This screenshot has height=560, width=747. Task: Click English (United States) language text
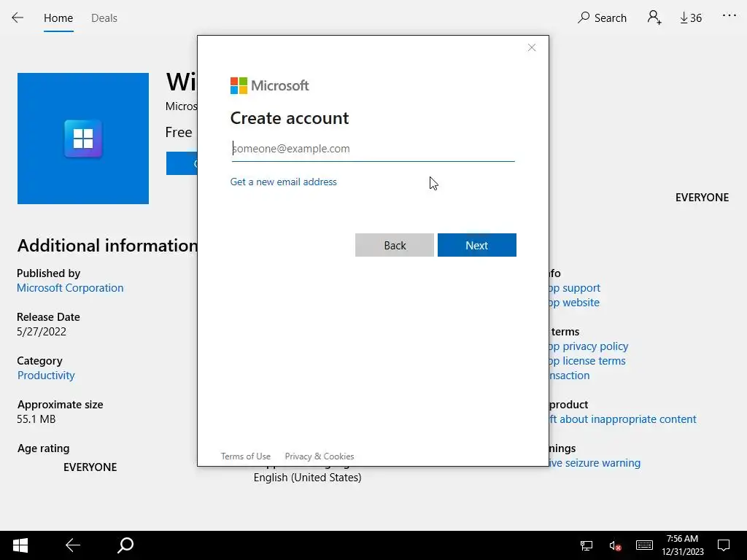click(x=307, y=478)
